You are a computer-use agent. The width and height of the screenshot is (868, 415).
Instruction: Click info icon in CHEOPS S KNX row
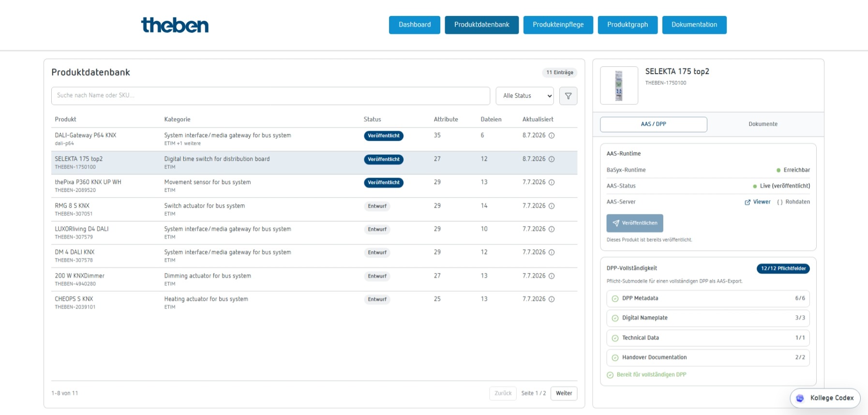coord(552,299)
